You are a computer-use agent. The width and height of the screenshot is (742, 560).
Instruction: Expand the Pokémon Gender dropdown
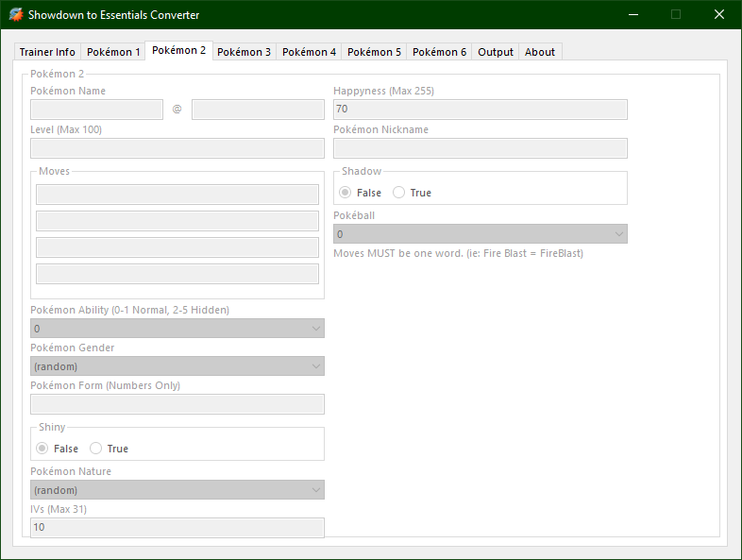pos(177,366)
